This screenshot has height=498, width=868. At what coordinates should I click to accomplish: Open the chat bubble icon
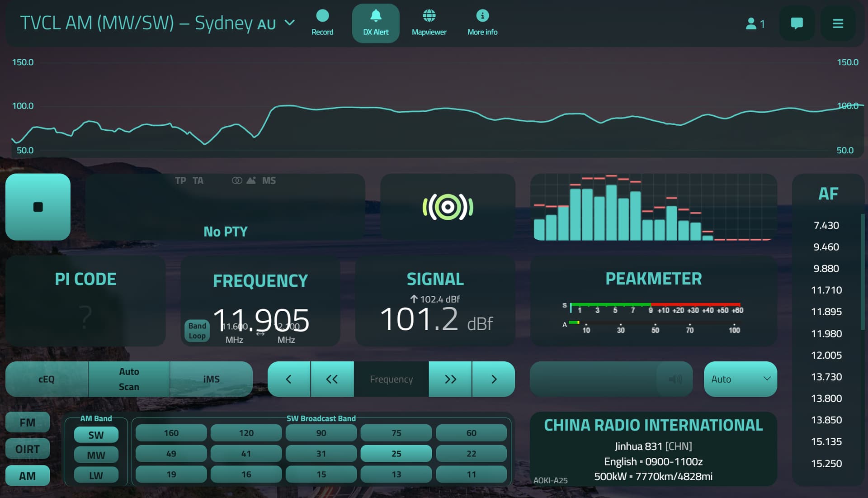pyautogui.click(x=796, y=23)
